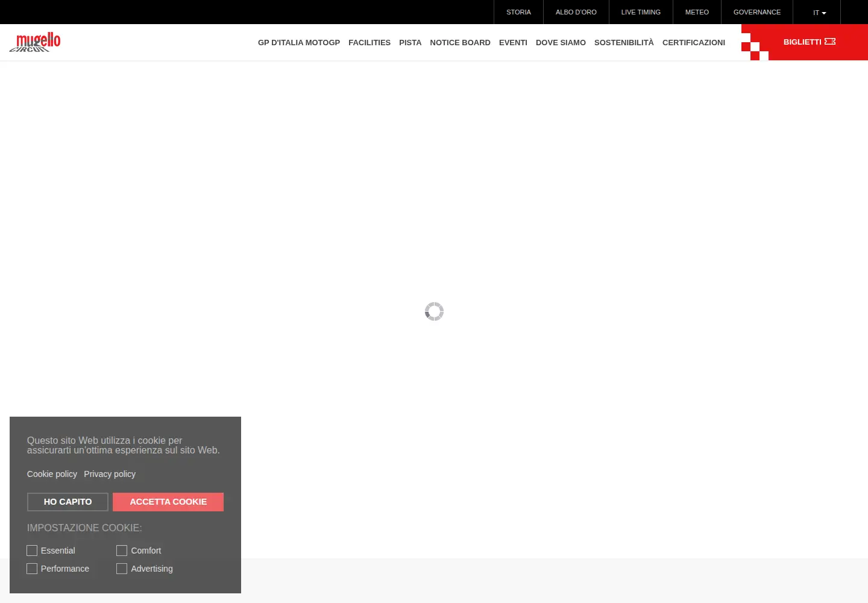This screenshot has height=603, width=868.
Task: Open the Governance link
Action: pyautogui.click(x=757, y=12)
